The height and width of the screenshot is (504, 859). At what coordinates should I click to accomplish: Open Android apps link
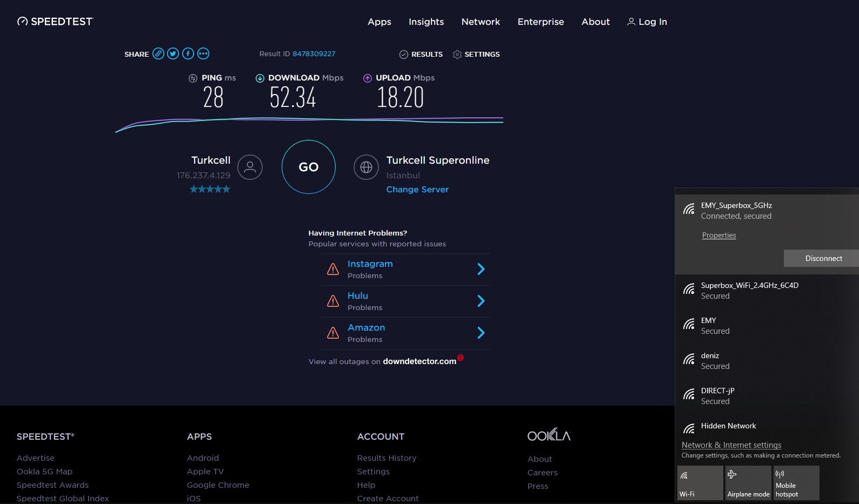tap(203, 458)
